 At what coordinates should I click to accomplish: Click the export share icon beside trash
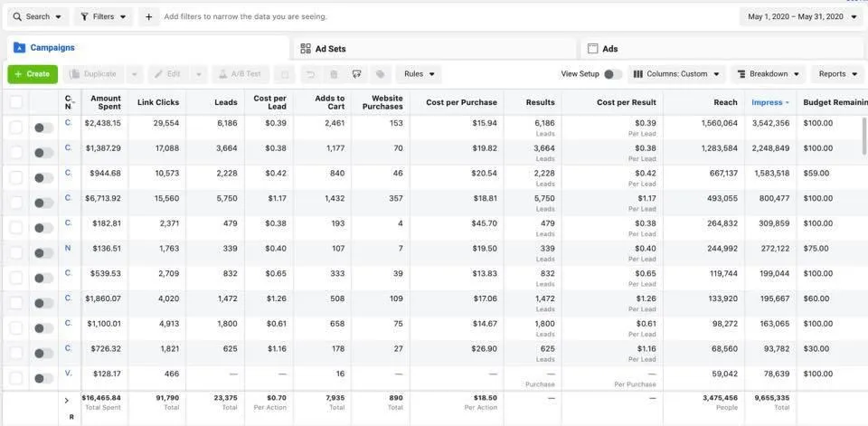pyautogui.click(x=357, y=74)
